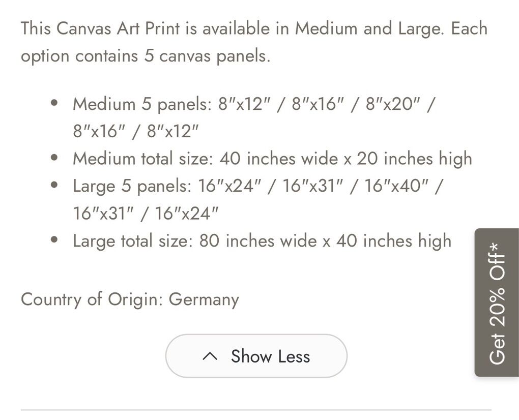Click the bullet before "Large total size"
Viewport: 519px width, 420px height.
55,240
